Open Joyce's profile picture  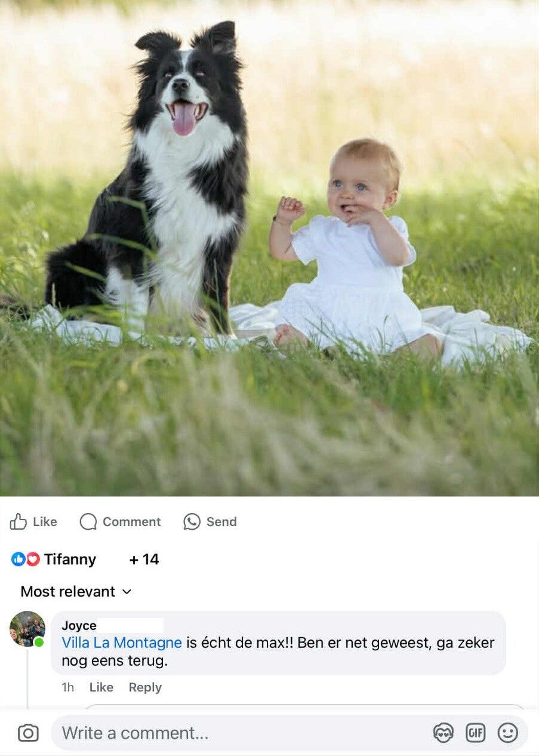pyautogui.click(x=27, y=629)
